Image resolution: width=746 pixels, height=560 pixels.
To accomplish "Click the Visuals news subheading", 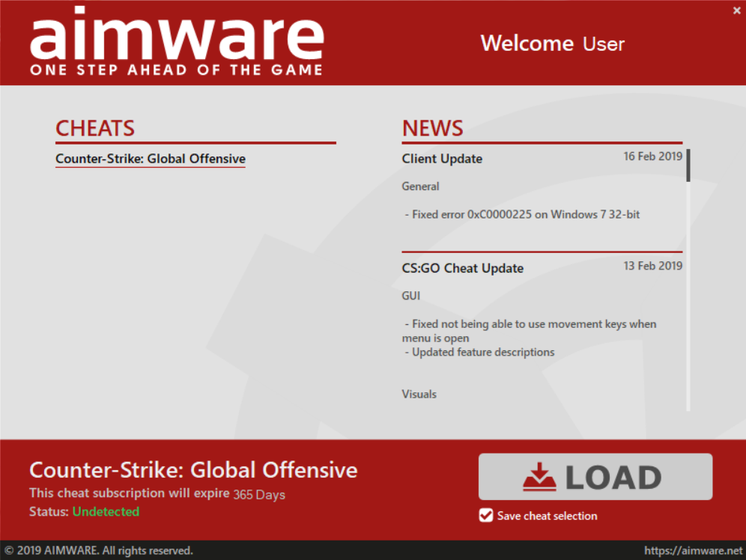I will click(x=419, y=394).
